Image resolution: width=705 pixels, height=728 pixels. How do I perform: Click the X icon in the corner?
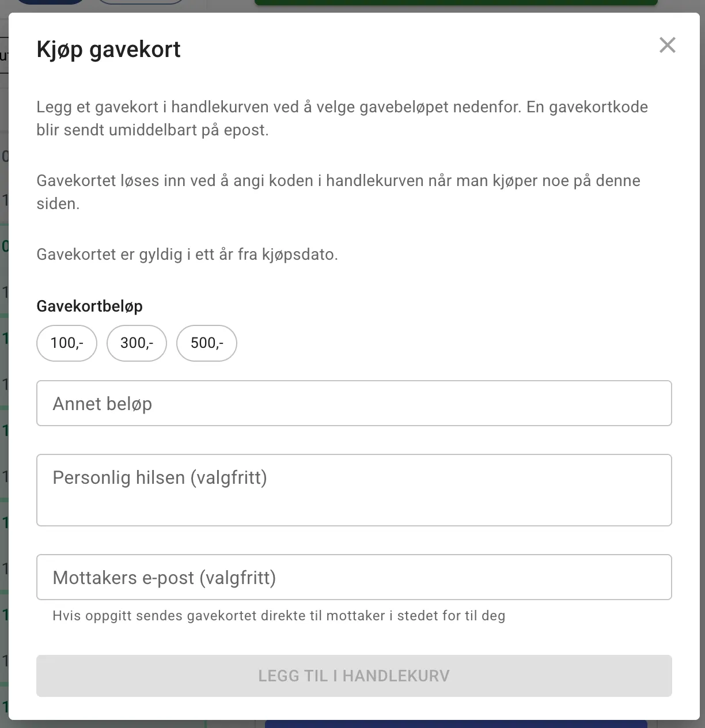point(667,45)
